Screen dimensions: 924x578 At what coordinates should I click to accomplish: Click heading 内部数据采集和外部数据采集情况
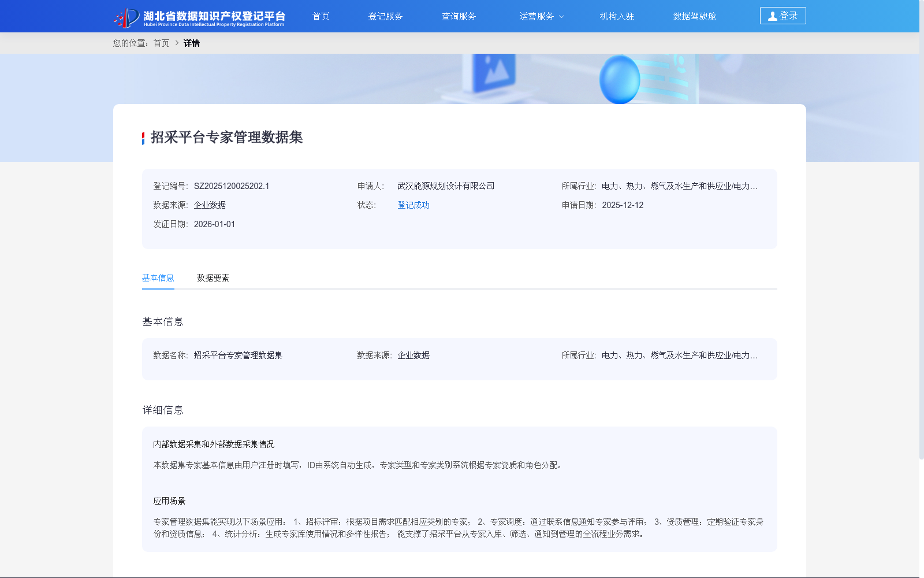(x=214, y=444)
